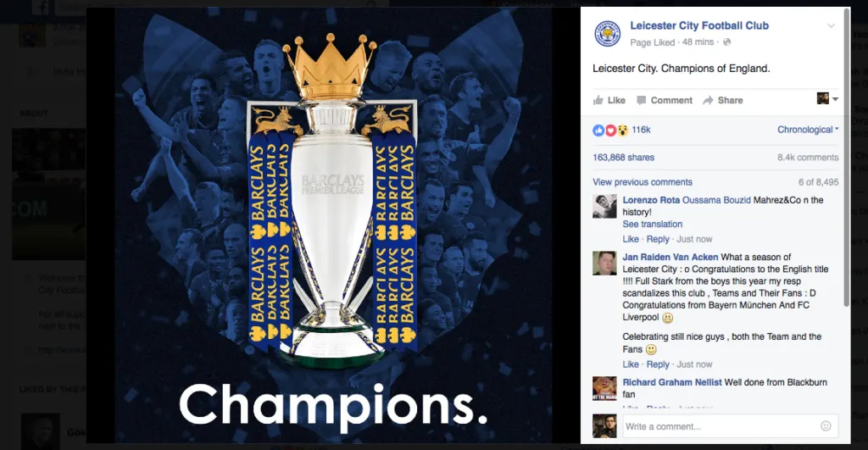
Task: Open the Chronological comment sort dropdown
Action: (x=808, y=130)
